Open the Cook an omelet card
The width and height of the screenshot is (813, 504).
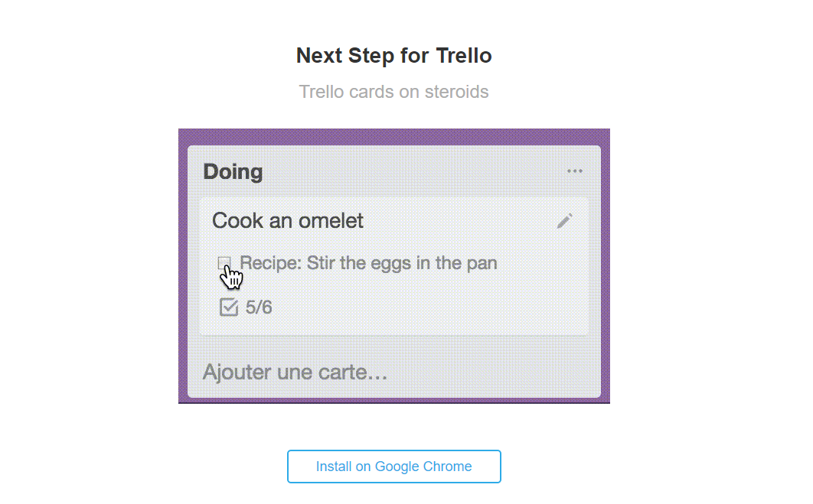pos(287,221)
